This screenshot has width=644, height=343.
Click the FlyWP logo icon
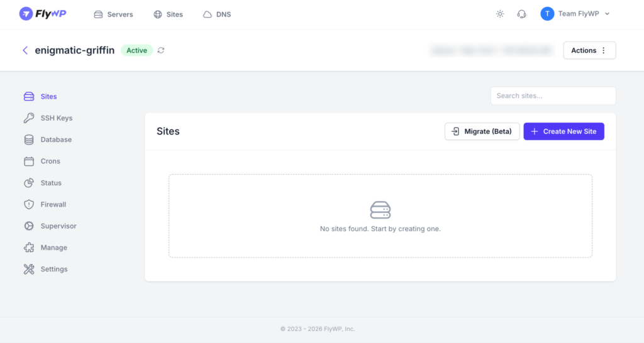click(x=26, y=14)
